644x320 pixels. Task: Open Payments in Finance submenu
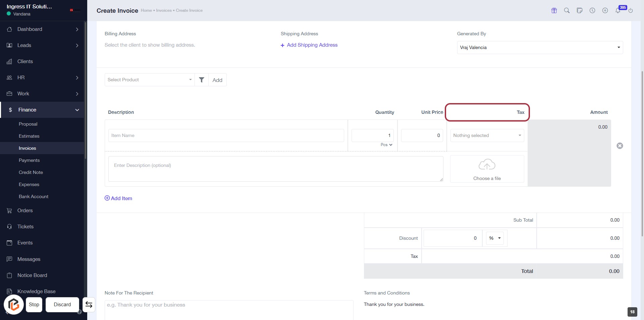point(29,161)
